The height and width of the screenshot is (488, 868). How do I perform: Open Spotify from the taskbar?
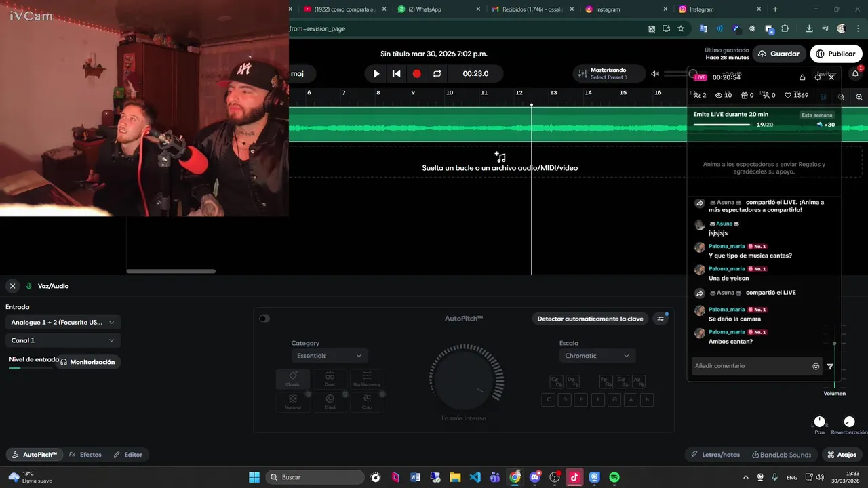(614, 477)
